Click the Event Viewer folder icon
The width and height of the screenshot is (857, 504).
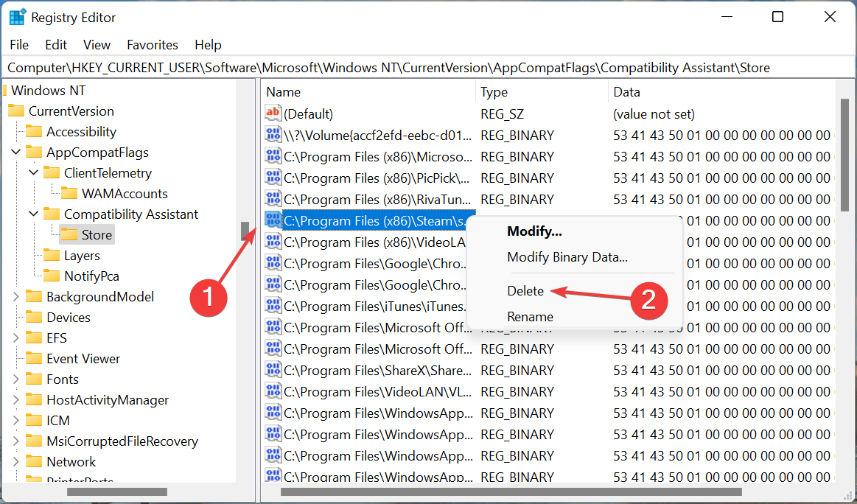(x=34, y=359)
